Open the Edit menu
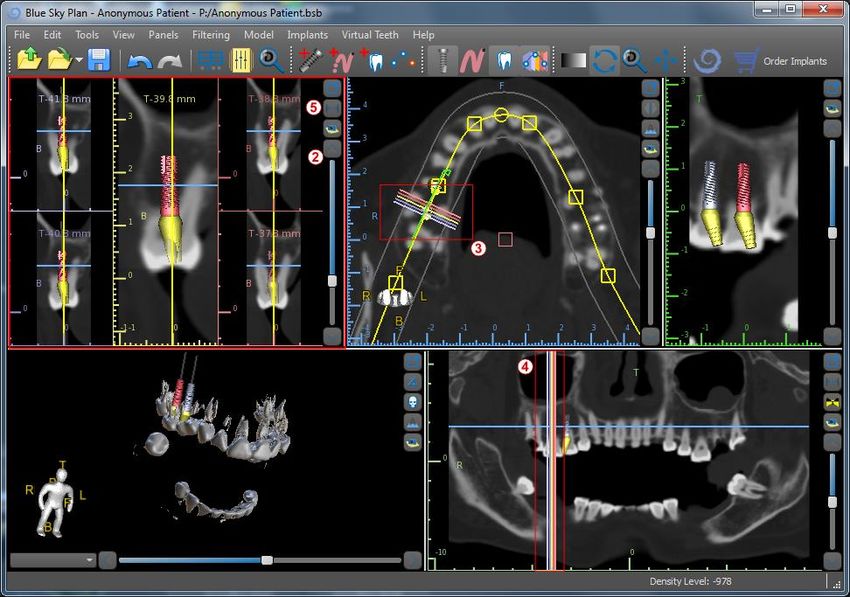The height and width of the screenshot is (597, 850). 52,35
